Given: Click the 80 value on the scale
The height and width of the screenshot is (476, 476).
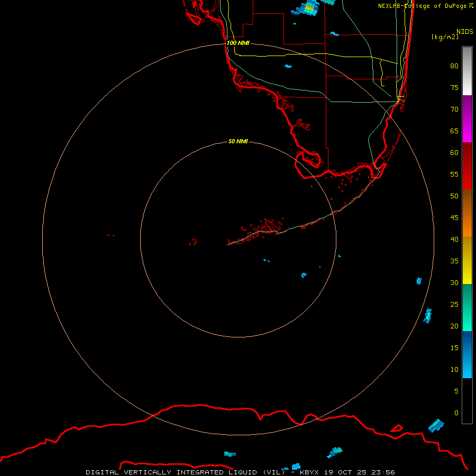Looking at the screenshot, I should pyautogui.click(x=454, y=66).
